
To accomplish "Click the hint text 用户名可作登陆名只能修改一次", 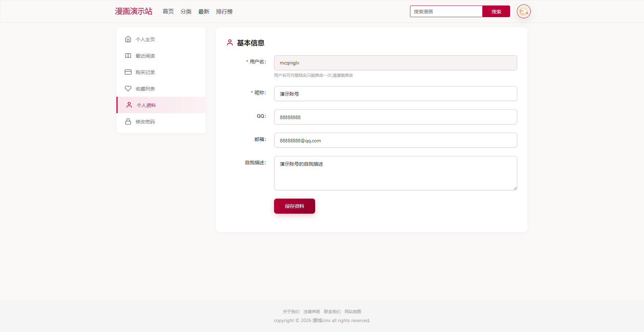I will (x=313, y=75).
